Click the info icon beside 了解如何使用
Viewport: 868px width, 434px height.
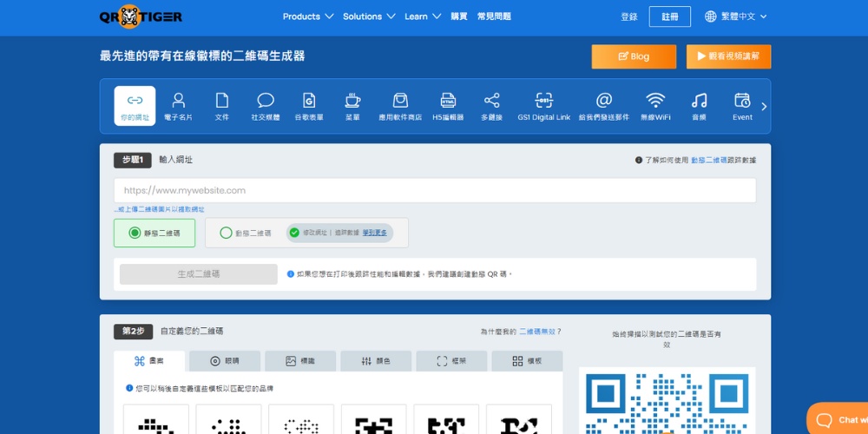638,160
